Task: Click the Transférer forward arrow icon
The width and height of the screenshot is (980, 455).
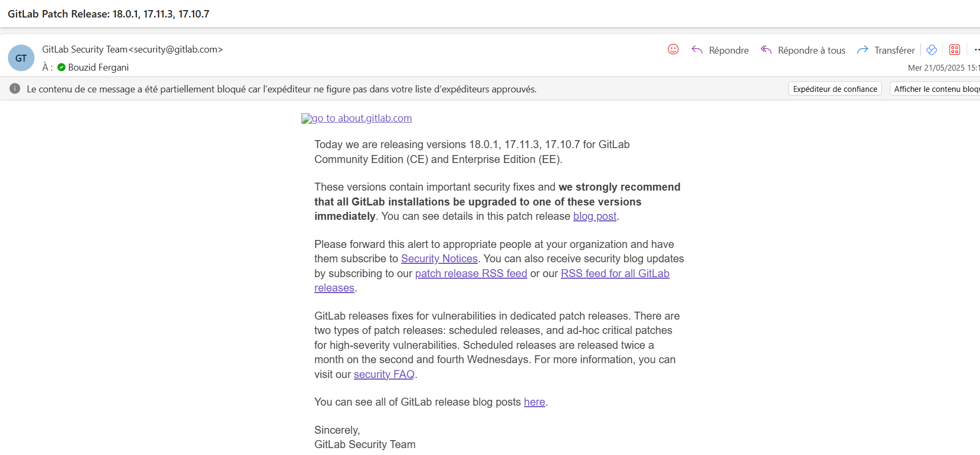Action: 863,50
